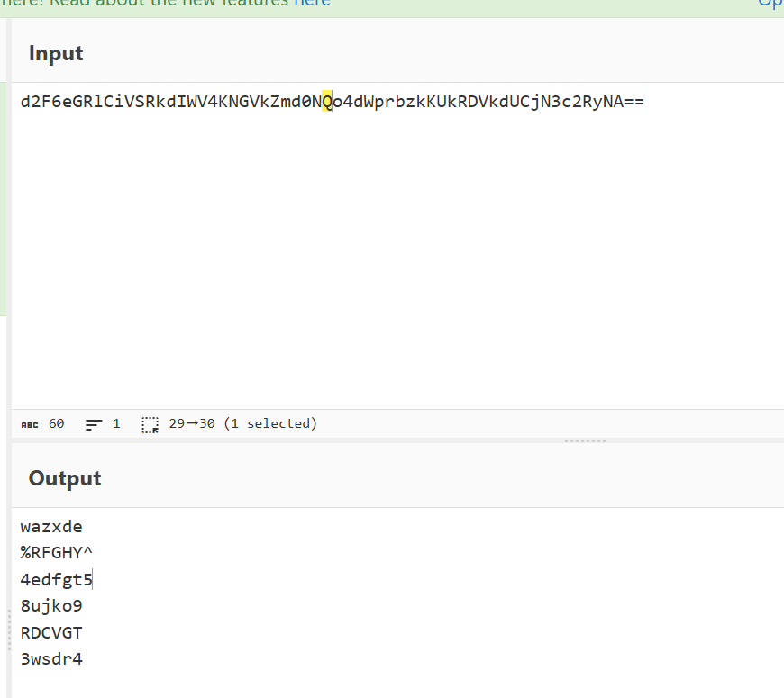Click the highlighted Q character in input

click(327, 102)
